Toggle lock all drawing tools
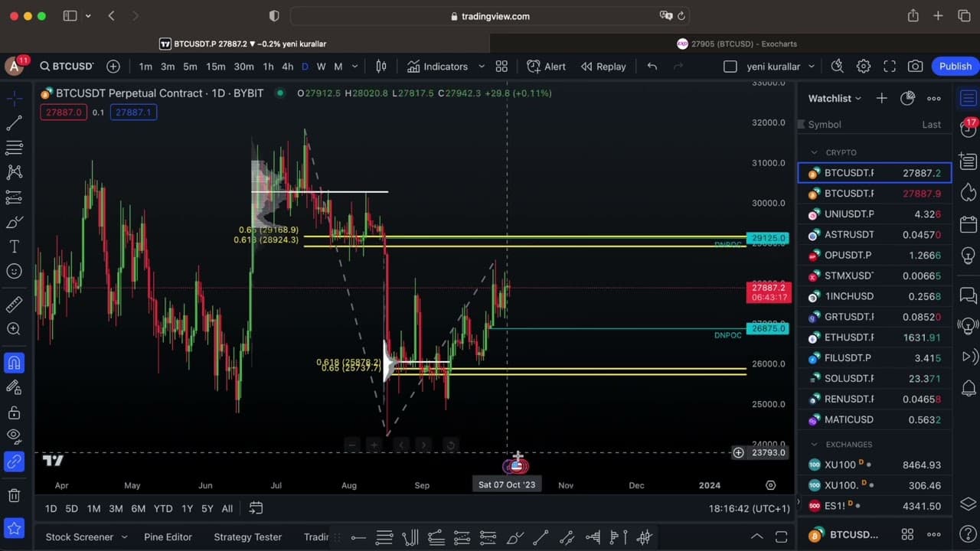980x551 pixels. pos(14,413)
